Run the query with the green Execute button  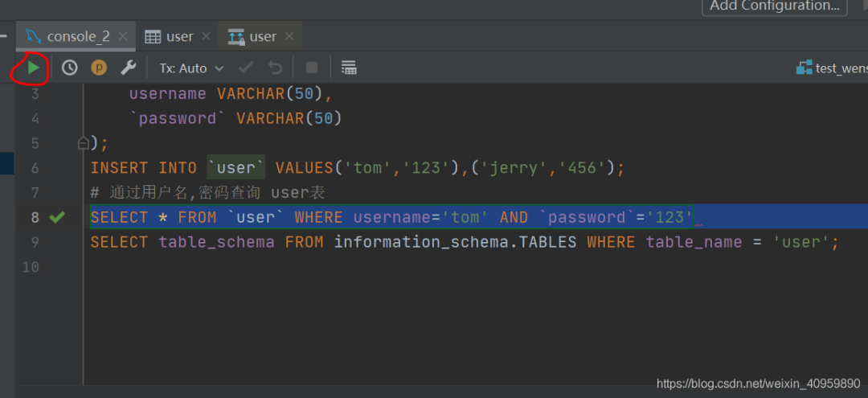(33, 68)
